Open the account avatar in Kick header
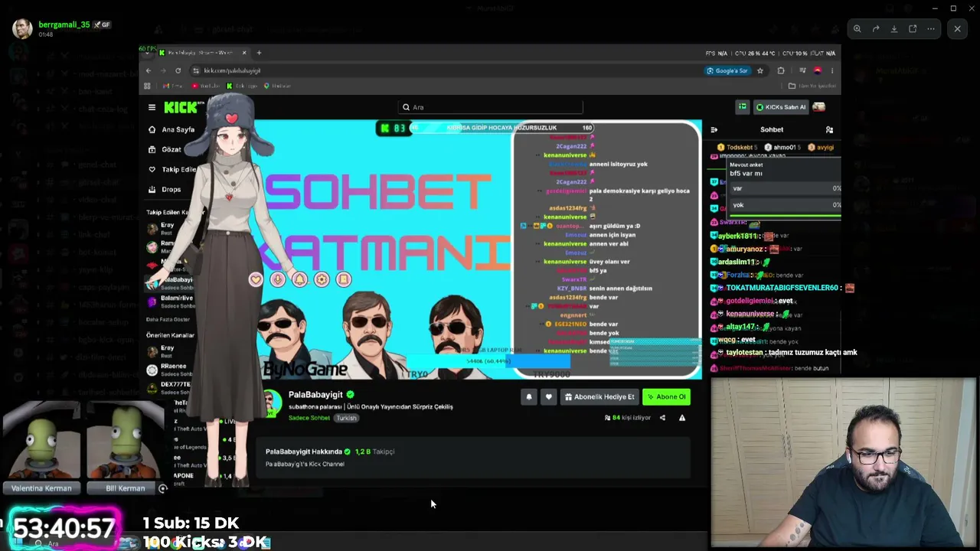The width and height of the screenshot is (980, 551). click(x=818, y=107)
